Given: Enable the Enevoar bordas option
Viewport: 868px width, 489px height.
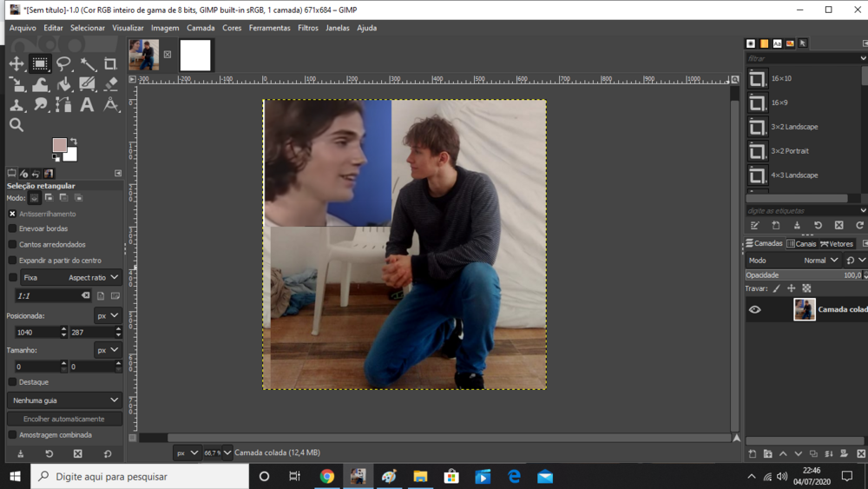Looking at the screenshot, I should coord(12,228).
